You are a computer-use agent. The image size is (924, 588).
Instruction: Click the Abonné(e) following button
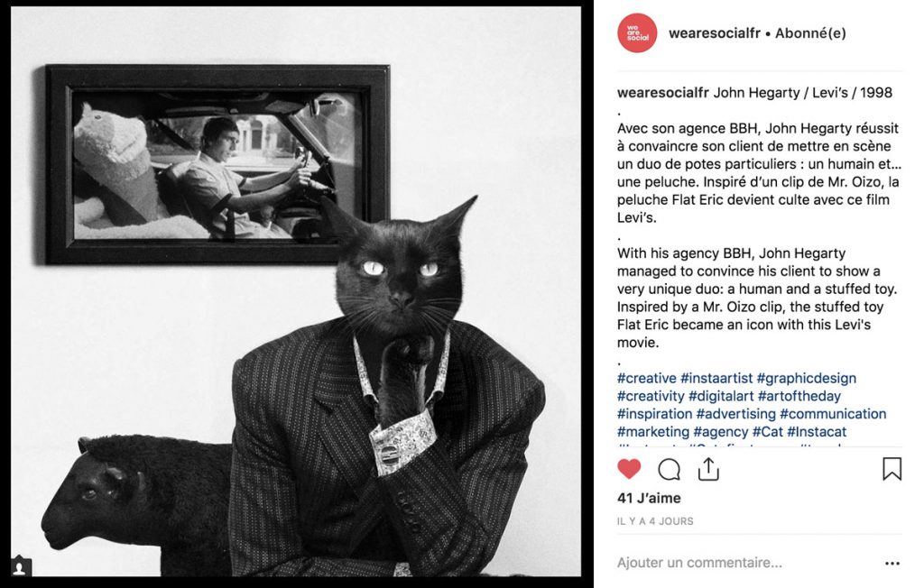(810, 33)
